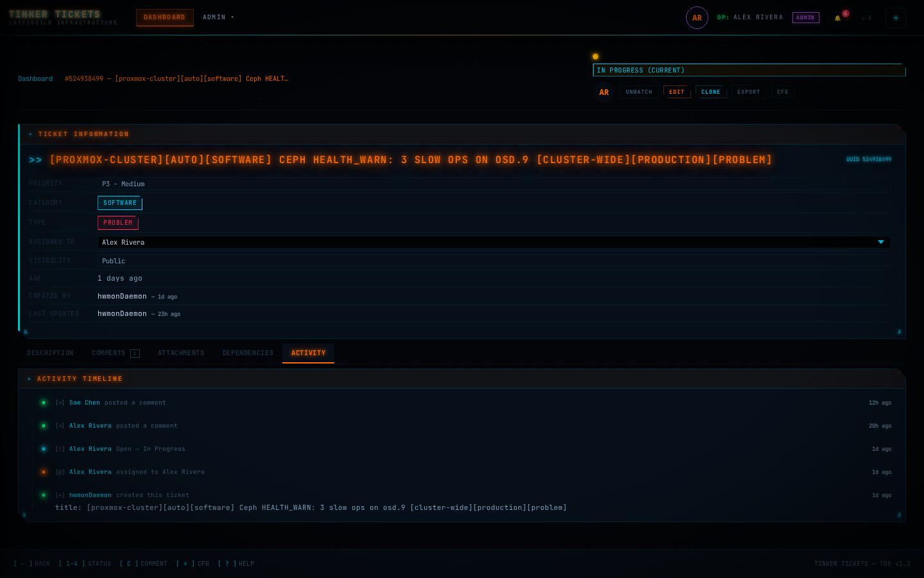Open the Priority P3 - Medium field
924x578 pixels.
click(493, 184)
